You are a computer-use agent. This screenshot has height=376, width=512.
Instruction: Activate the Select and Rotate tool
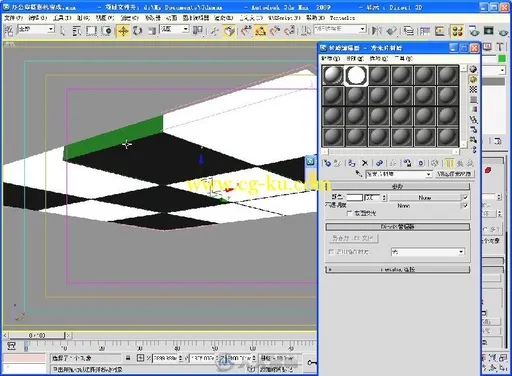(137, 31)
